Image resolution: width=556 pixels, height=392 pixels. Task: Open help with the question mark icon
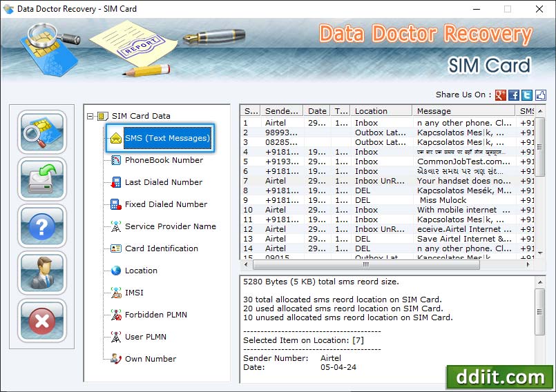(42, 226)
